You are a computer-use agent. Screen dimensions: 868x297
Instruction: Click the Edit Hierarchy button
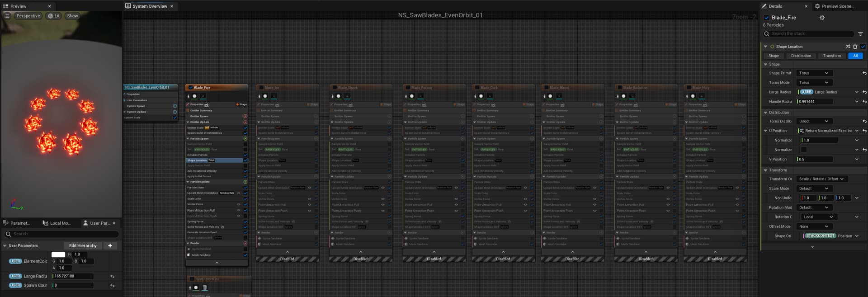83,245
